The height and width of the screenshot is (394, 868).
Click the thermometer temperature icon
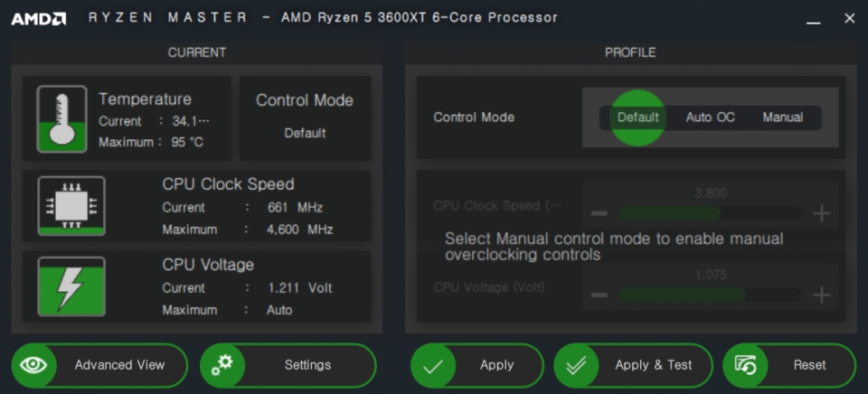(x=61, y=118)
